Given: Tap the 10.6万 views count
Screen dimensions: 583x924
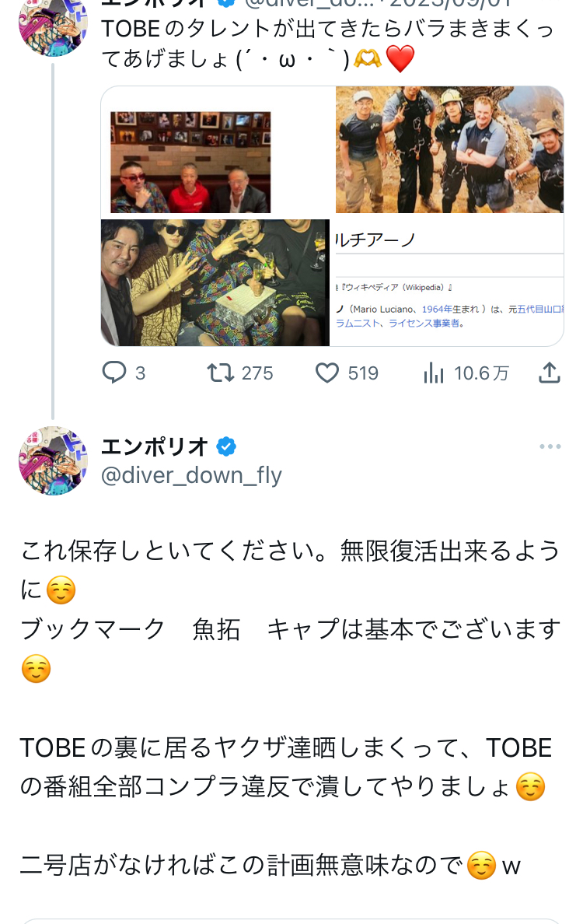Looking at the screenshot, I should tap(481, 373).
